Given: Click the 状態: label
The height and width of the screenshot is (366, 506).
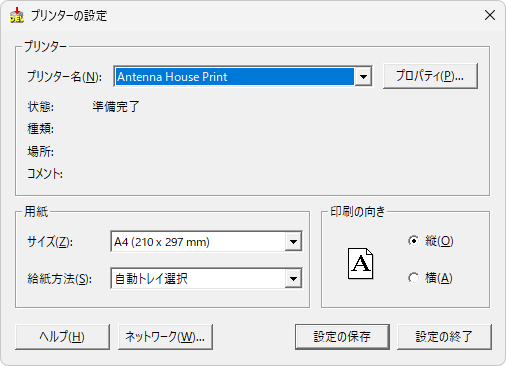Looking at the screenshot, I should pos(40,107).
